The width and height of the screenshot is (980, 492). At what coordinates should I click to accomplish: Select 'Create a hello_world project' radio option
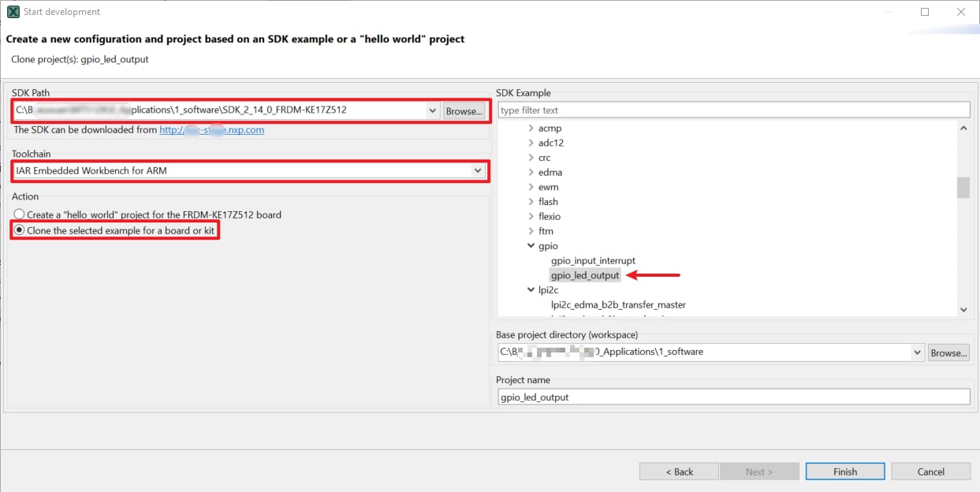(20, 214)
